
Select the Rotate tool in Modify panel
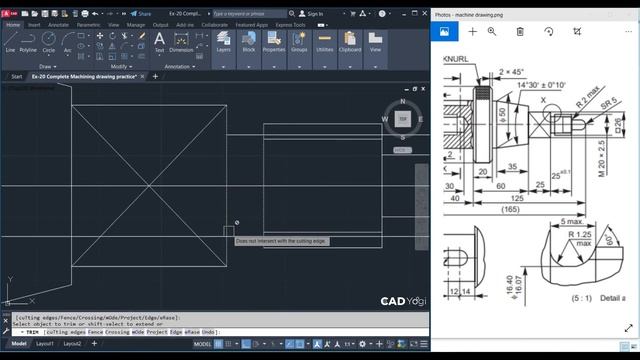[x=112, y=36]
